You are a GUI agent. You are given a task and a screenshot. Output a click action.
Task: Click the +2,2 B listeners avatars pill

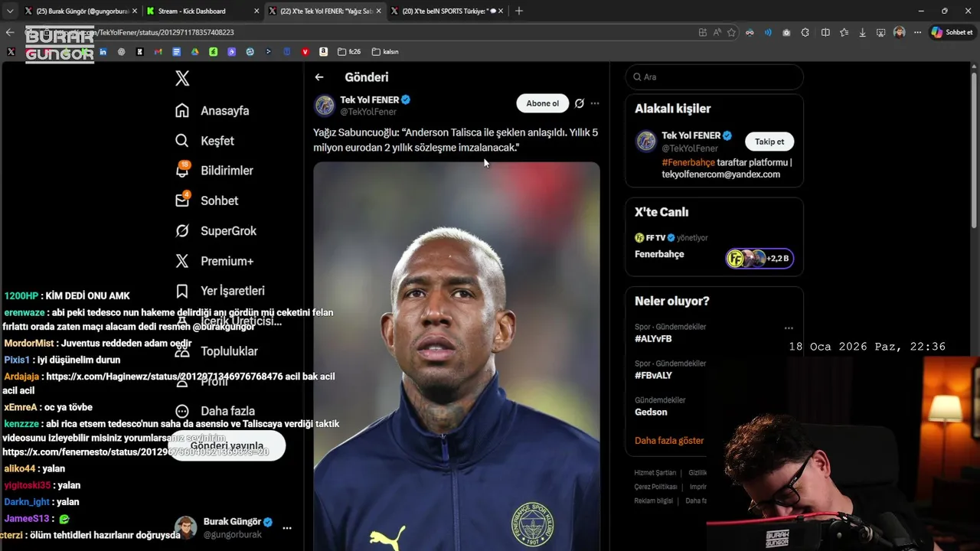click(x=759, y=259)
